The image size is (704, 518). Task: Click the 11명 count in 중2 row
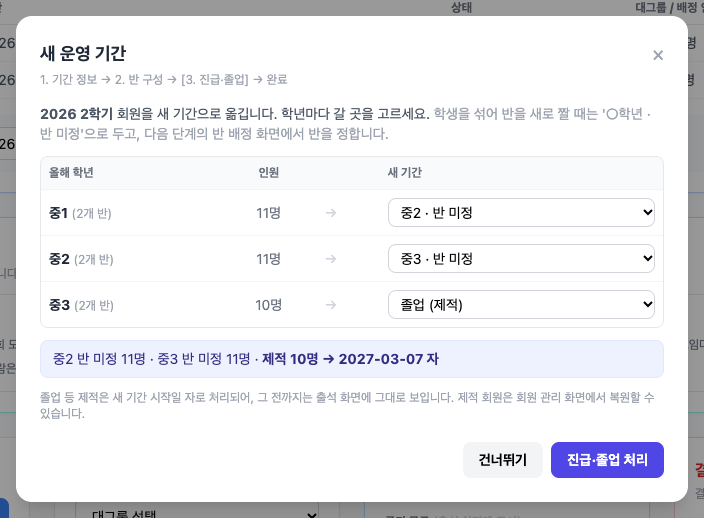click(268, 259)
